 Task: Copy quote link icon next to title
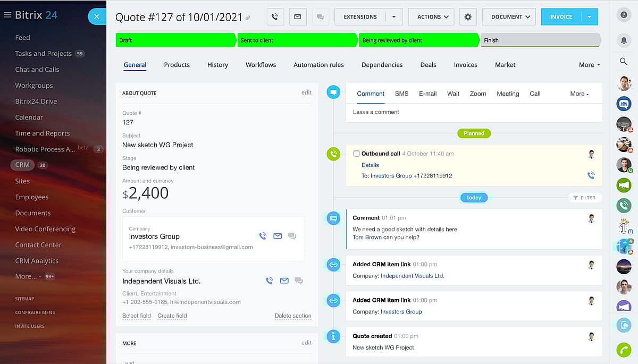(248, 18)
